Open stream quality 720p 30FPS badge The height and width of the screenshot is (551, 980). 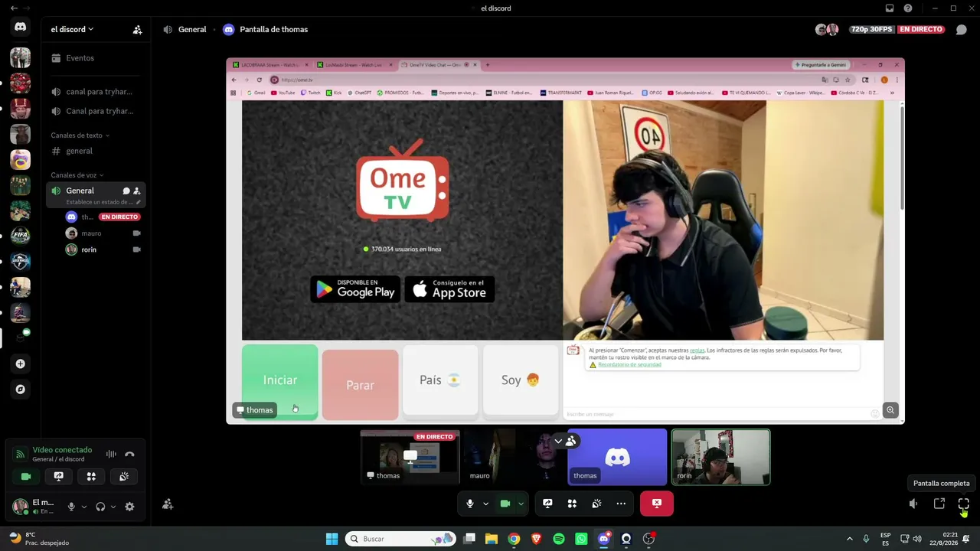tap(872, 30)
